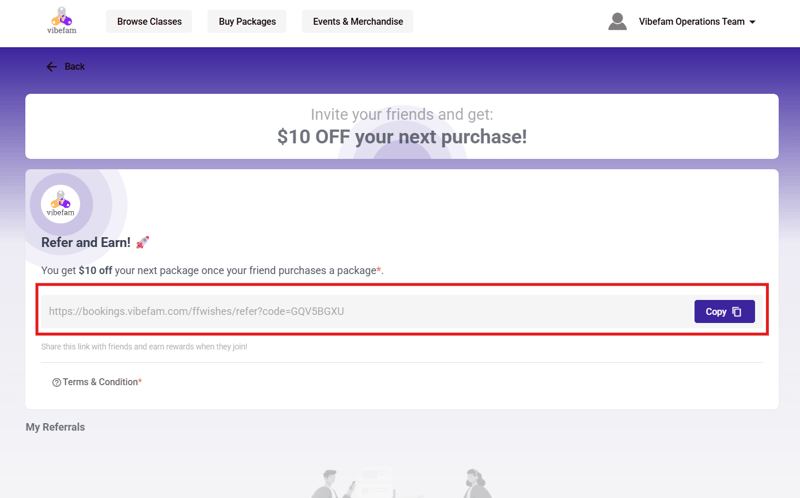The height and width of the screenshot is (498, 800).
Task: Click the share this link hint text
Action: (144, 347)
